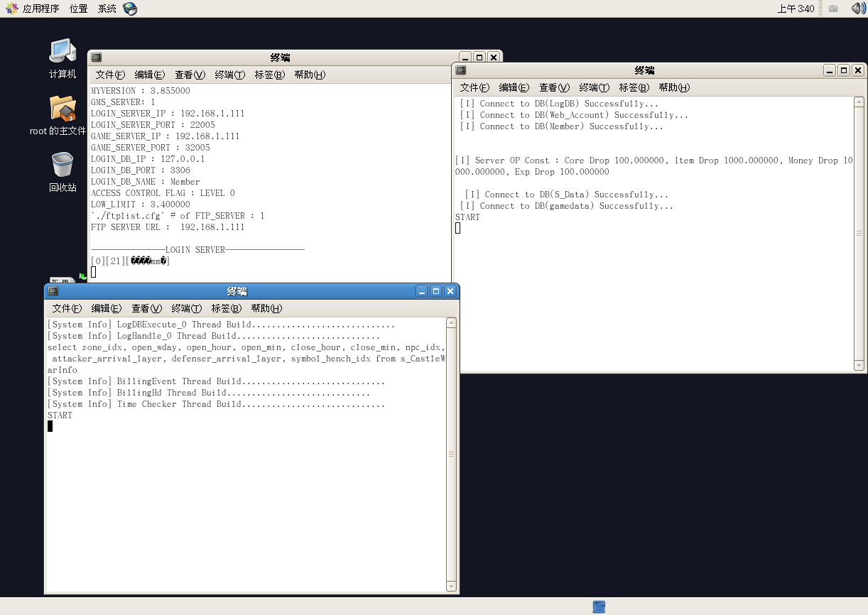Maximize the bottom-left terminal window

pyautogui.click(x=436, y=291)
